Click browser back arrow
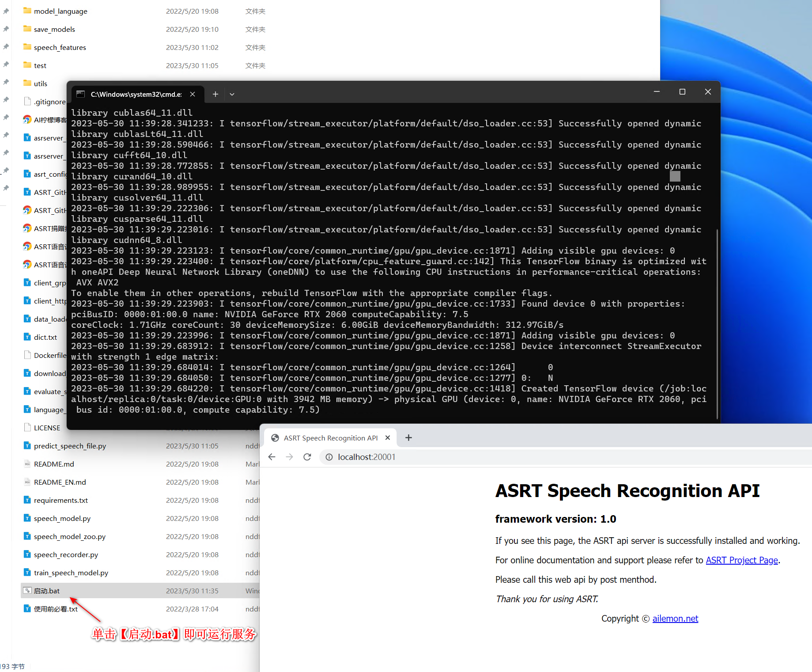Screen dimensions: 812x672 pos(272,457)
